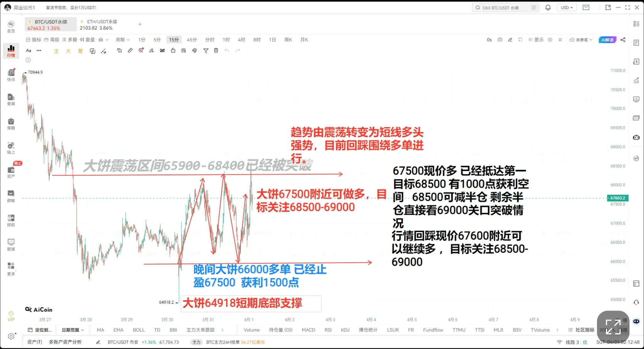Open the notification bell icon
This screenshot has width=644, height=349.
point(548,8)
